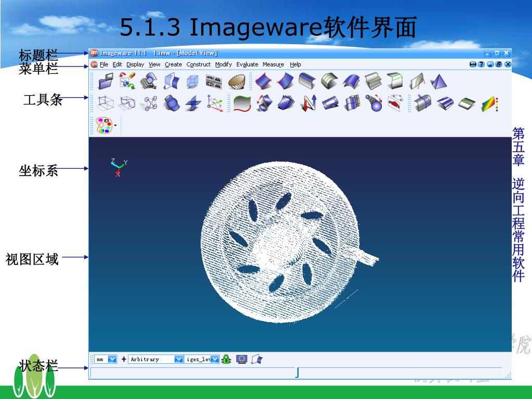The image size is (532, 399).
Task: Click the undo/redo edit toolbar icon
Action: click(x=128, y=82)
